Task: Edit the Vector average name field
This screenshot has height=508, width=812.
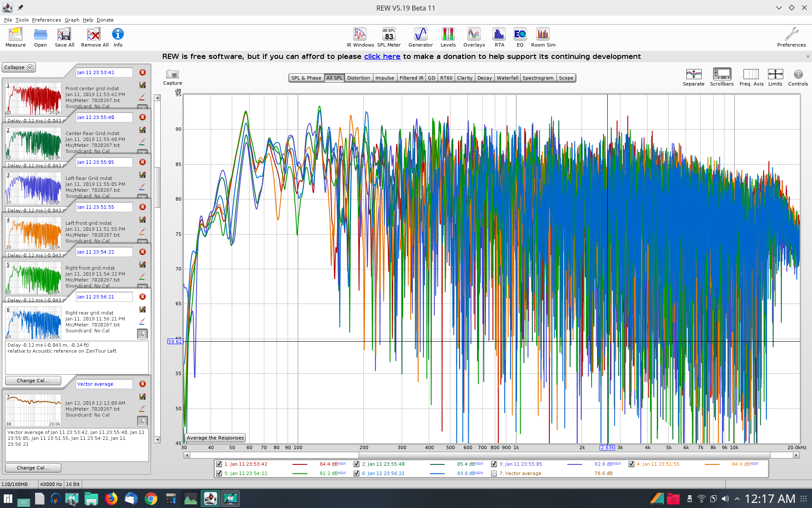Action: pyautogui.click(x=104, y=384)
